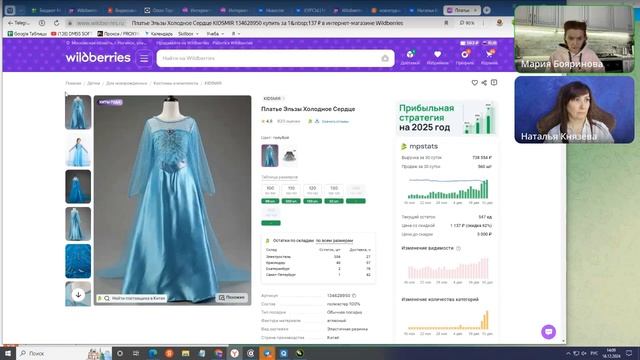Click the Wildberries logo
This screenshot has height=360, width=640.
tap(98, 58)
